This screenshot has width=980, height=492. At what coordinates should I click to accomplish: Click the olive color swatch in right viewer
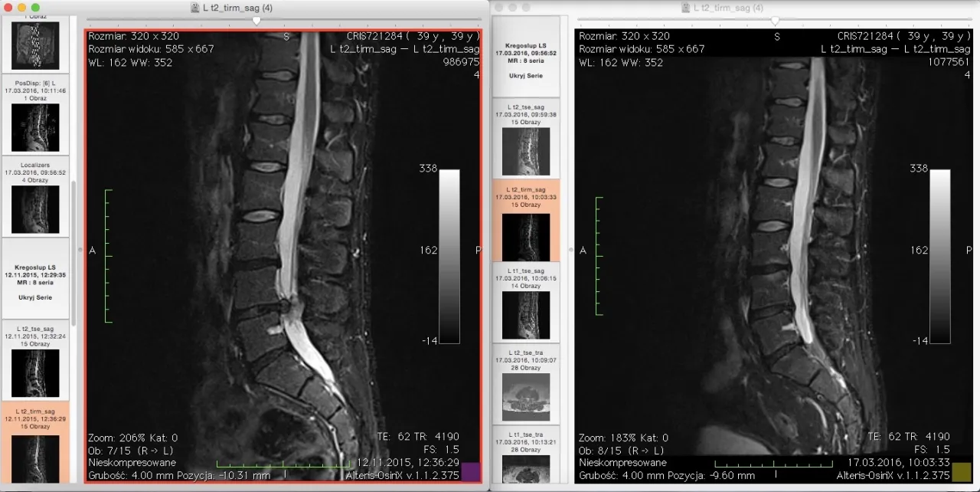point(960,471)
